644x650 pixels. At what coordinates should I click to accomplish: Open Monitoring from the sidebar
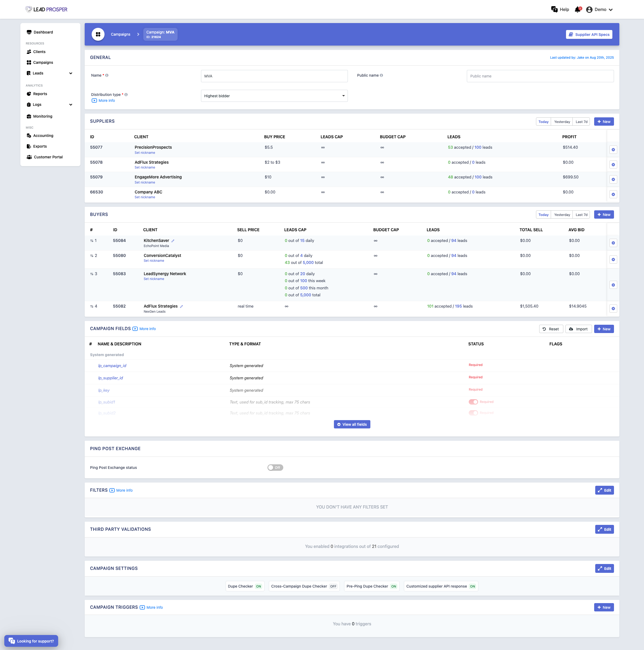(x=42, y=116)
